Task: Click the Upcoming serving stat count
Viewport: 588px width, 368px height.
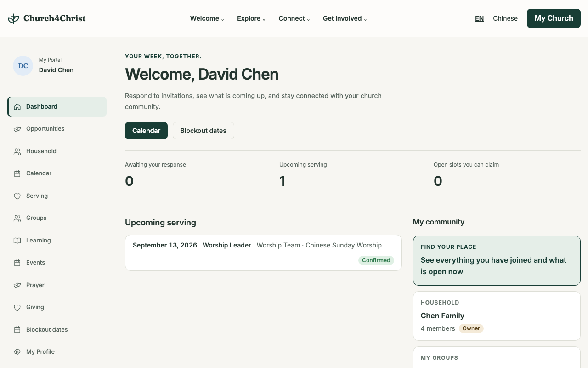Action: tap(283, 181)
